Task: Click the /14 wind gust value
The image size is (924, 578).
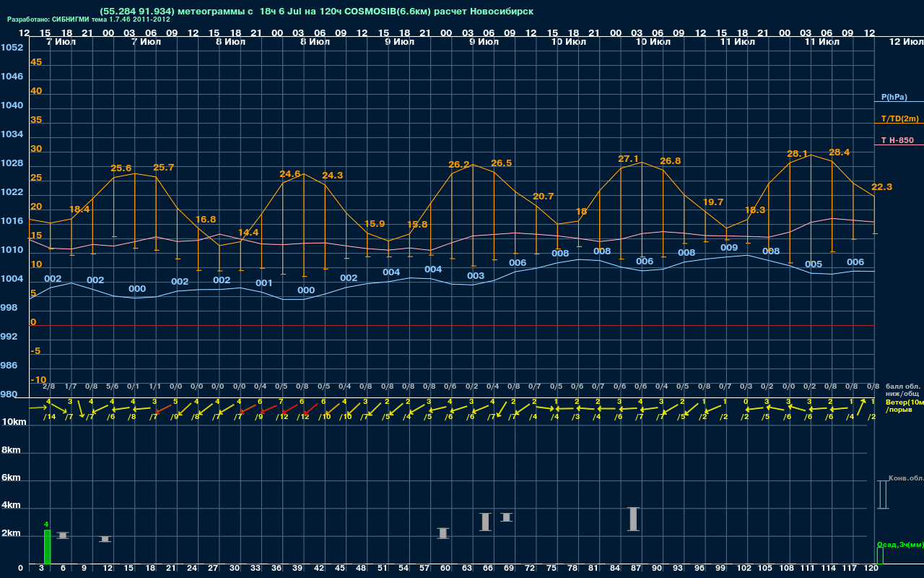Action: (49, 417)
